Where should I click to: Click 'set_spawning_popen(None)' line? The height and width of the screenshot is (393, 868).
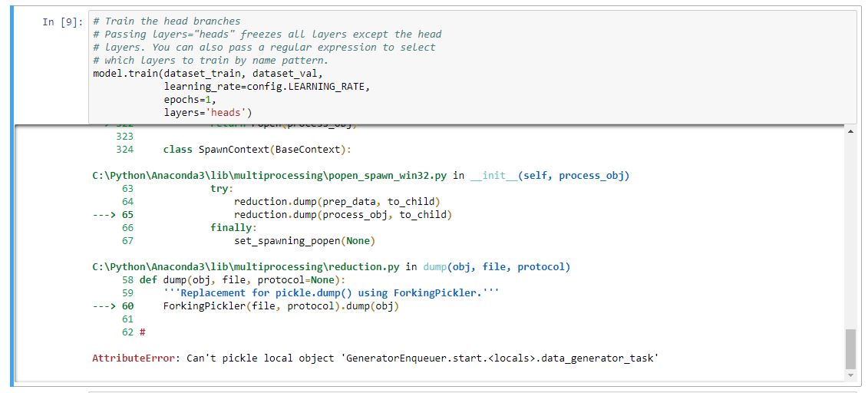pos(305,241)
